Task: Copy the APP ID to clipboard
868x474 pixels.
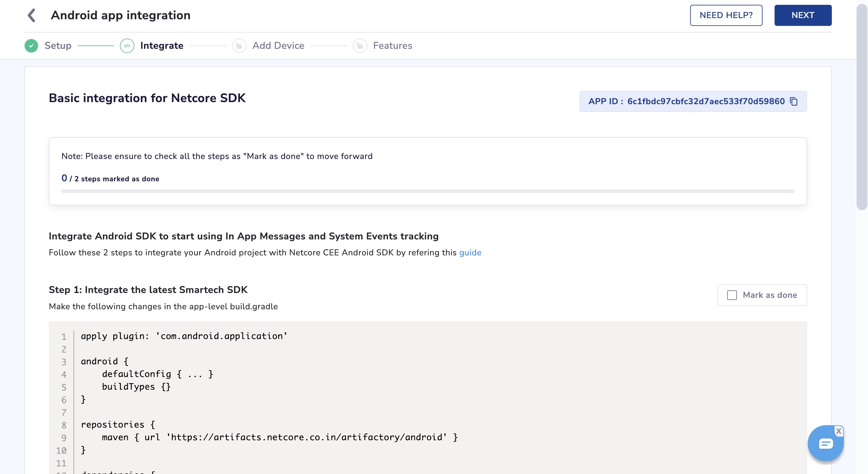Action: point(794,101)
